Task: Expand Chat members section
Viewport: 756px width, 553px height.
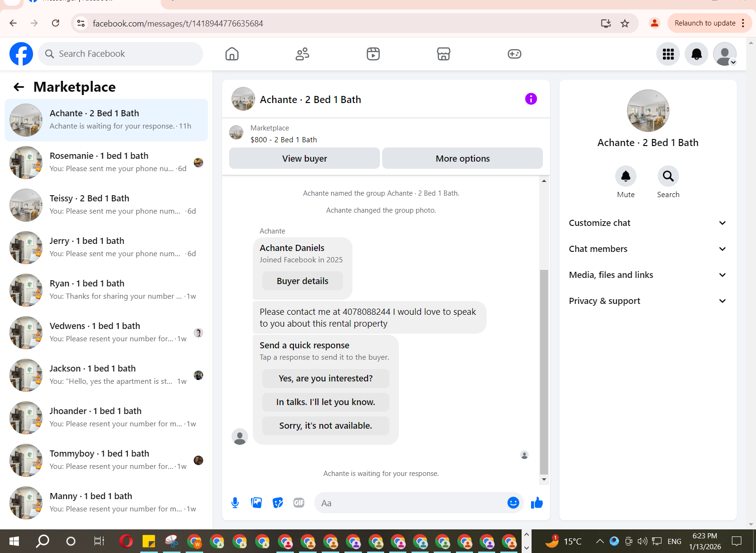Action: 647,249
